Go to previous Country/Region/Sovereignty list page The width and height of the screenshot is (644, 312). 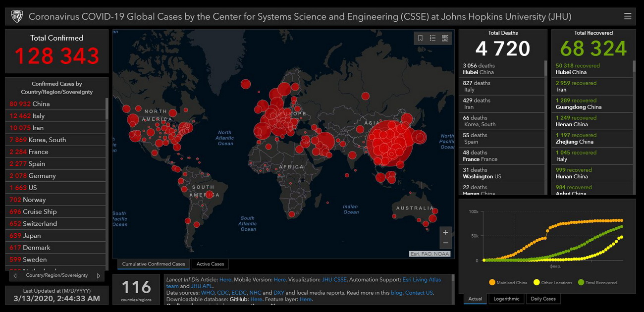pos(15,276)
